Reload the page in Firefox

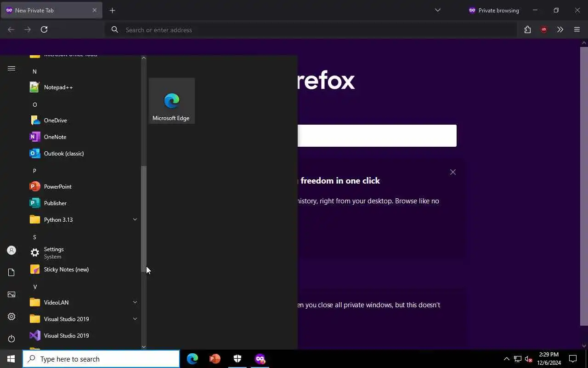(x=44, y=29)
